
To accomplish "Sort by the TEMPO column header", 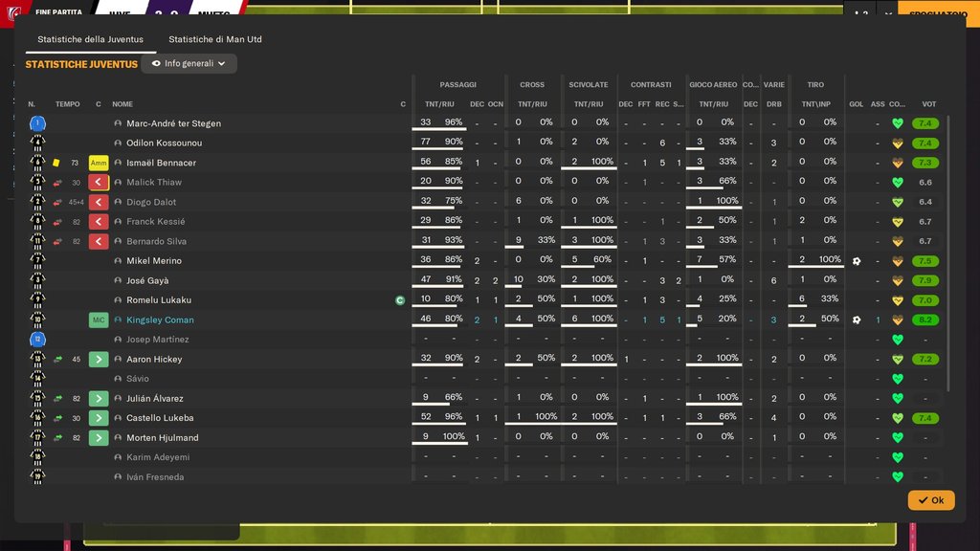I will pos(68,104).
